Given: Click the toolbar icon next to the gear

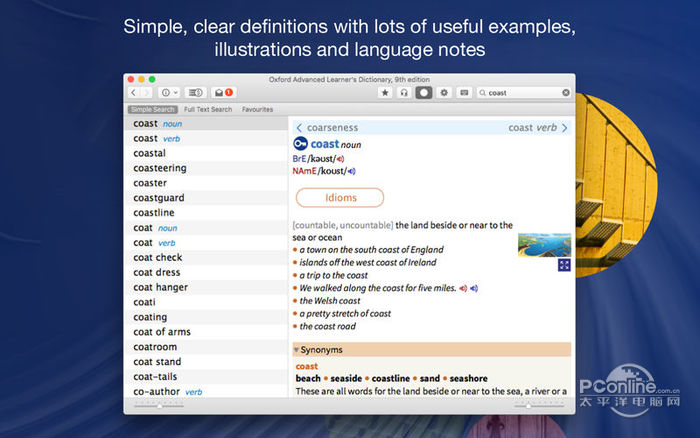Looking at the screenshot, I should click(464, 92).
